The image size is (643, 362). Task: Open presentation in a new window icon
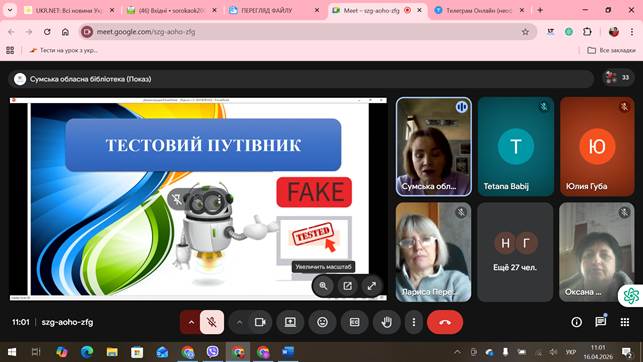[x=347, y=286]
